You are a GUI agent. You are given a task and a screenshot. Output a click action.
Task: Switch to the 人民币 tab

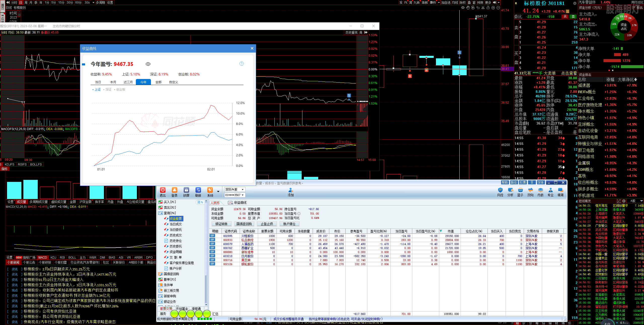pos(215,203)
